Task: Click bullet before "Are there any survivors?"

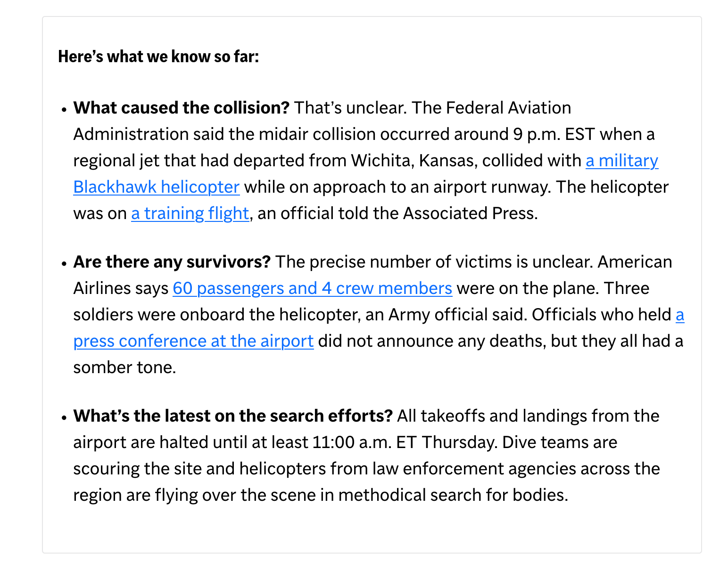Action: 64,263
